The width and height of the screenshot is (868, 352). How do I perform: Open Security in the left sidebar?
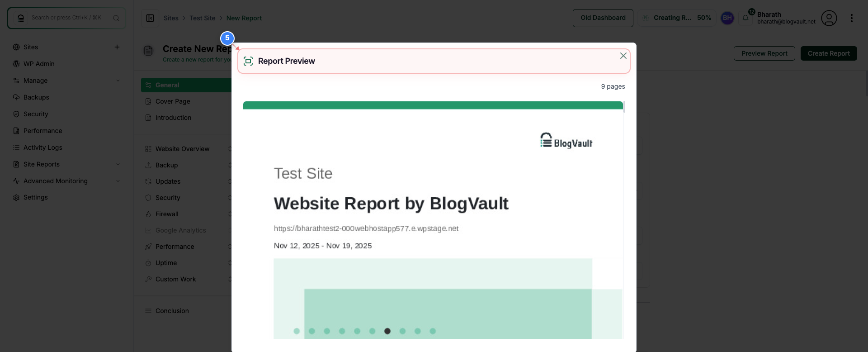coord(36,114)
